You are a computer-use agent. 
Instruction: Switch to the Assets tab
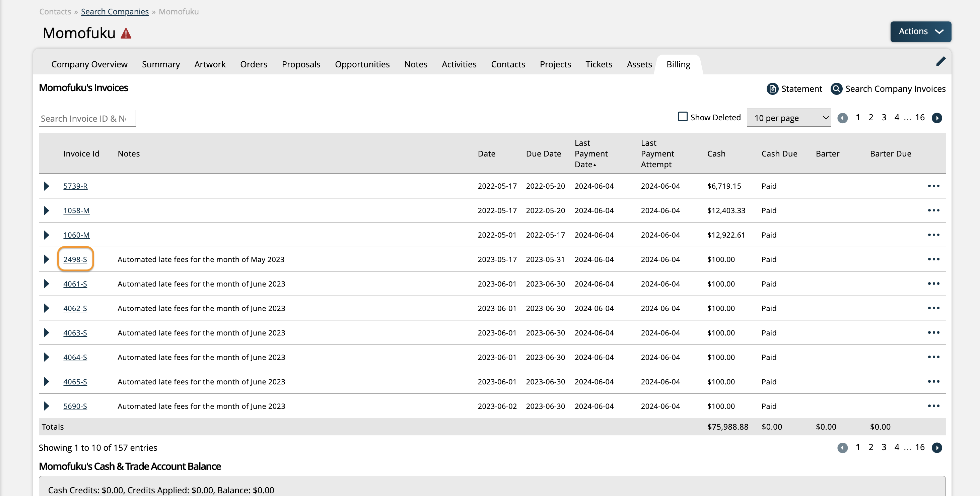pos(639,64)
